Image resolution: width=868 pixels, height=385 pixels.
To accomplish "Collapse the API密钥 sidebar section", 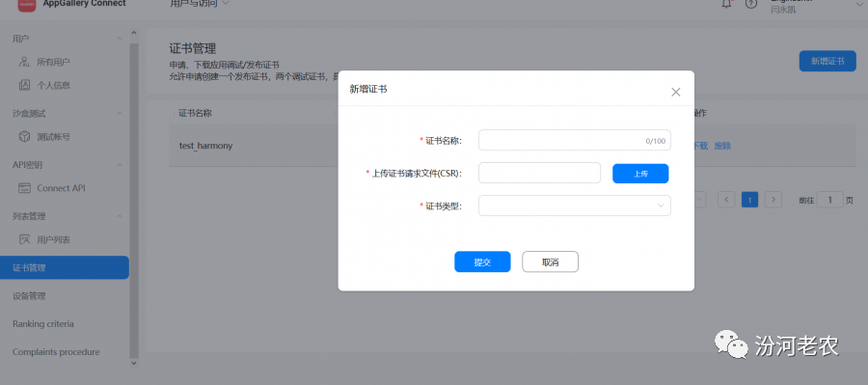I will pos(120,165).
